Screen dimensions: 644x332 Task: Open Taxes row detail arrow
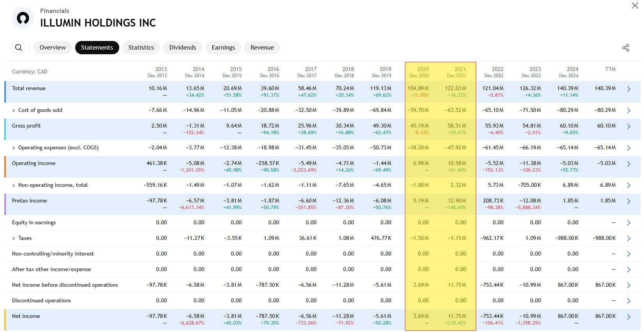pos(628,238)
